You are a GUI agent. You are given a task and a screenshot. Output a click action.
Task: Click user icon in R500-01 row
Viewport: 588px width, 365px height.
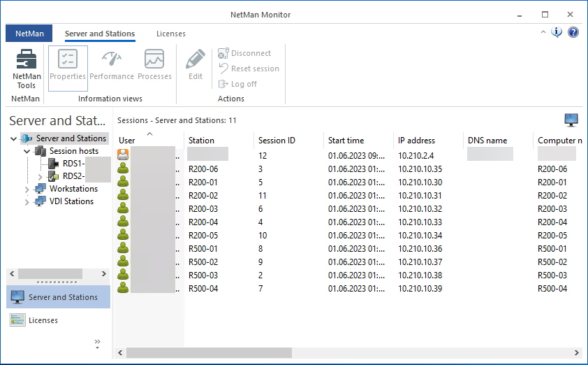123,248
